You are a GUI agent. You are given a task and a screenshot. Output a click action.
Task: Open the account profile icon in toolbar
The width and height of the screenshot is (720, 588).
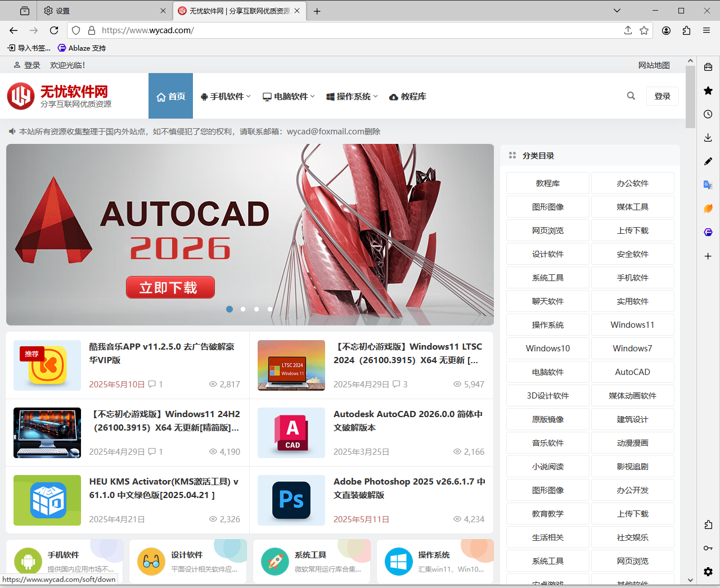[x=665, y=30]
